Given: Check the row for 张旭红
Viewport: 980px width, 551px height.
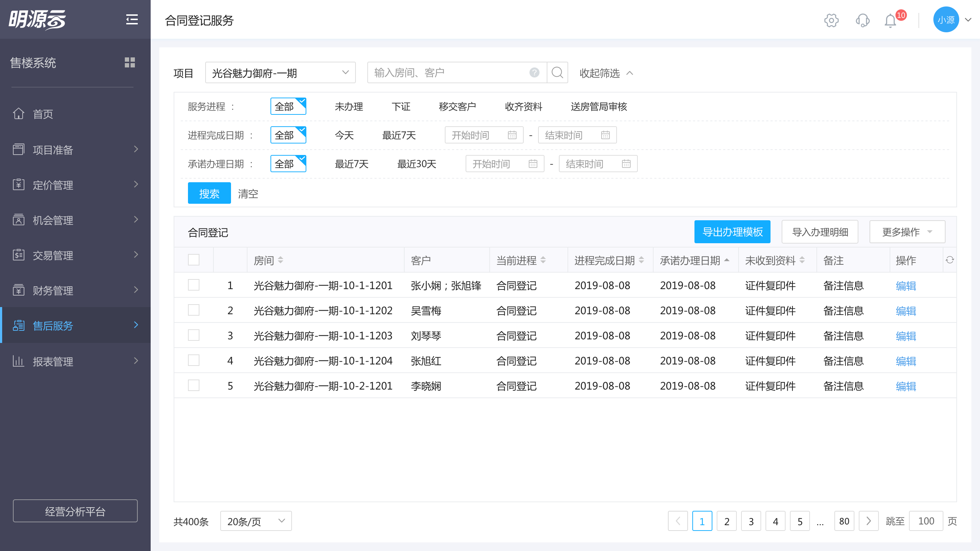Looking at the screenshot, I should (194, 361).
